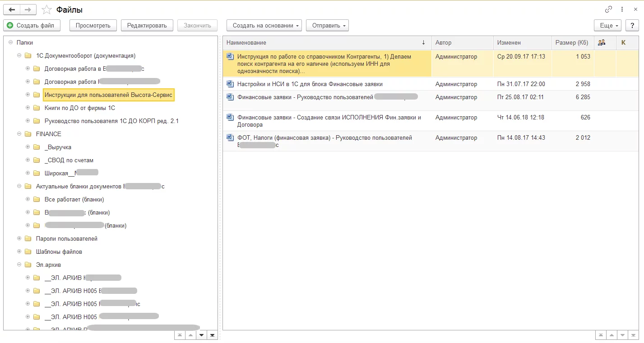Screen dimensions: 644x343
Task: Click the size value 2 012
Action: (x=583, y=137)
